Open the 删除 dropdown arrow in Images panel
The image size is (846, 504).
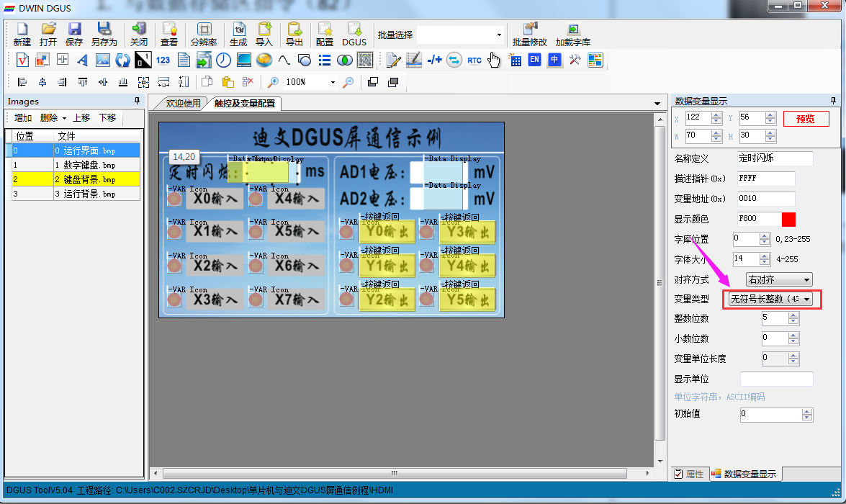point(64,118)
